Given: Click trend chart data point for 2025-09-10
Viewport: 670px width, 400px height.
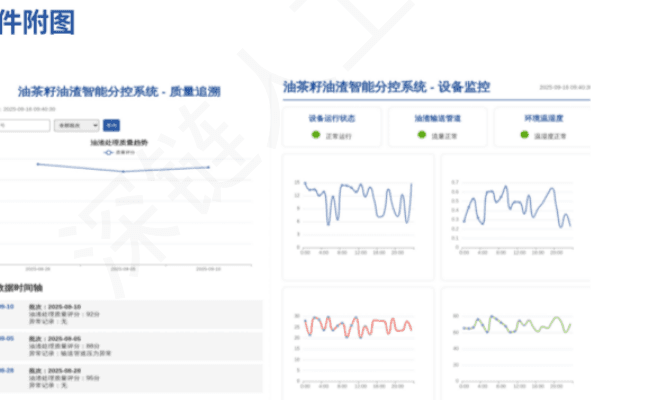Looking at the screenshot, I should pos(209,167).
